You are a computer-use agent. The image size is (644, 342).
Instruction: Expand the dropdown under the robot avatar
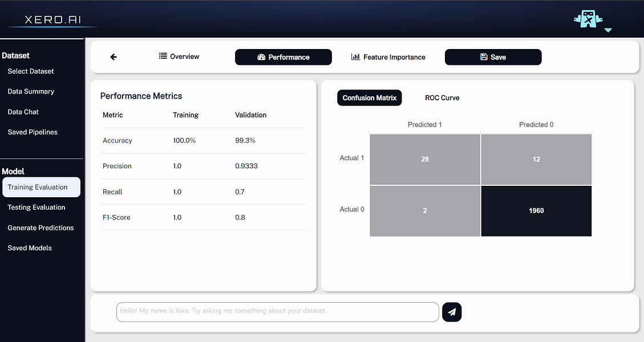608,30
